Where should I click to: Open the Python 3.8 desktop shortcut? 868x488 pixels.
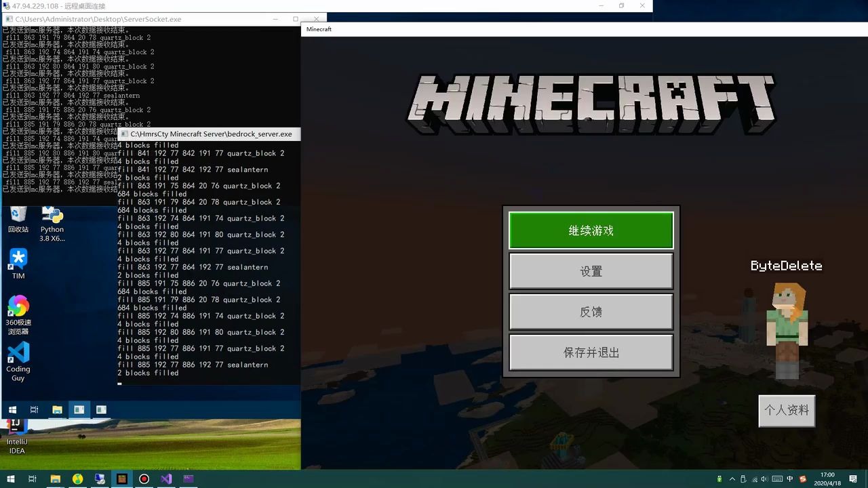coord(52,224)
